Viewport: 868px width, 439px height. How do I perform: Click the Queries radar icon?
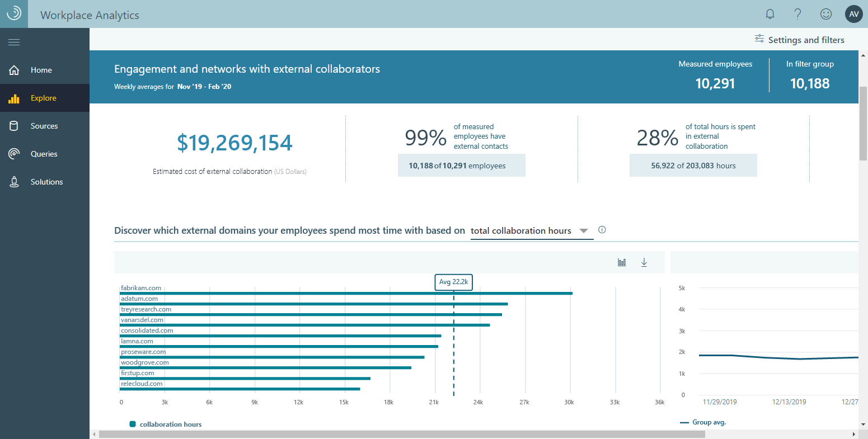point(14,154)
